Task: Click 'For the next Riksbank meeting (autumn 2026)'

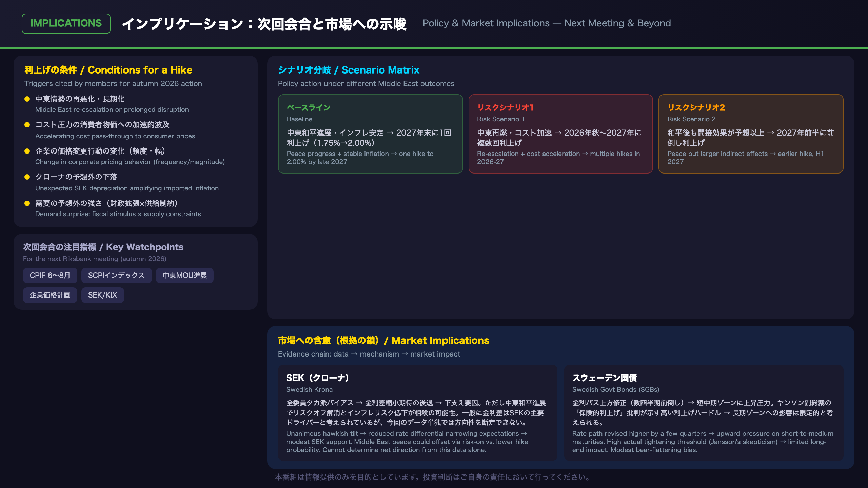Action: click(95, 259)
